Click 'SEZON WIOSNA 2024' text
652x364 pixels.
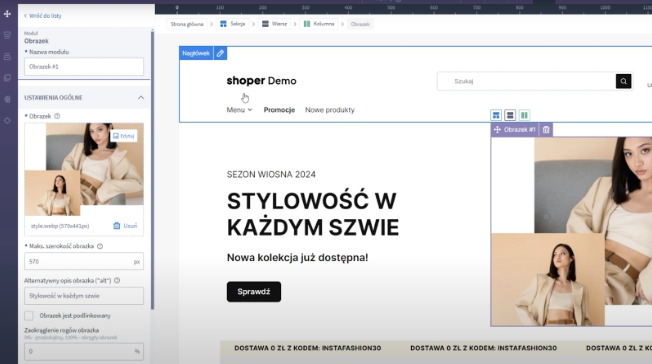click(x=271, y=174)
